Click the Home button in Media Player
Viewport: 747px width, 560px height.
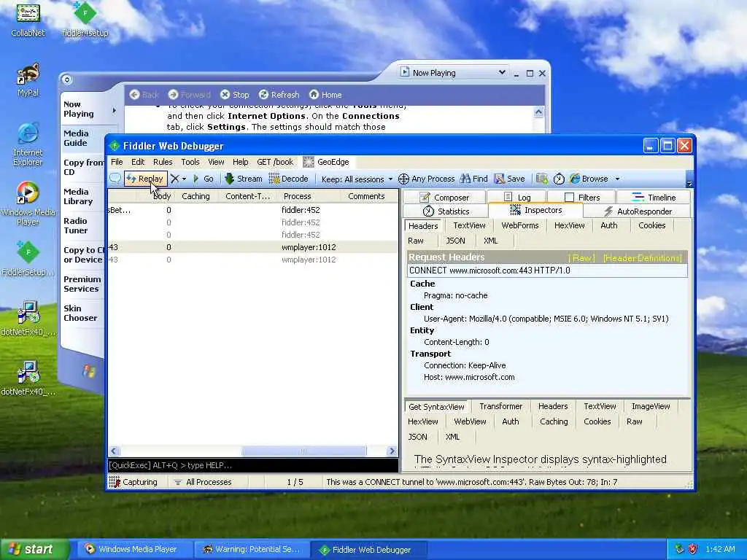325,95
